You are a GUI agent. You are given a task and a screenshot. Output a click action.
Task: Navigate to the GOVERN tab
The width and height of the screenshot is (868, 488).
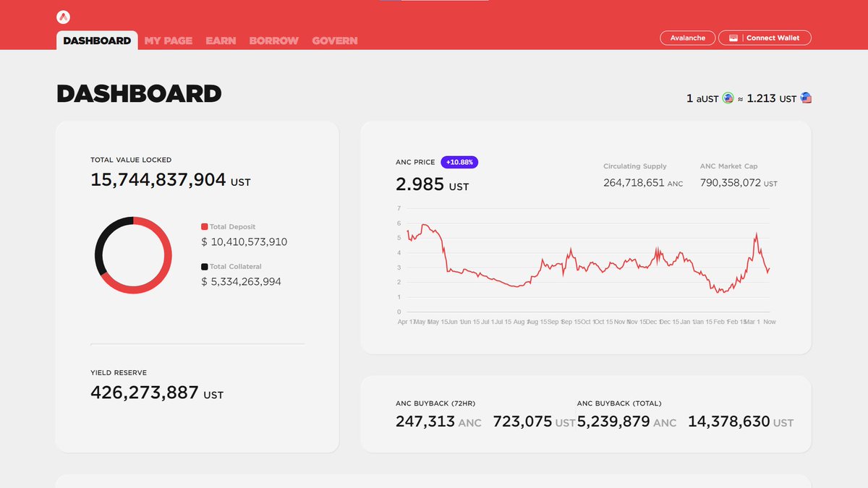tap(335, 40)
